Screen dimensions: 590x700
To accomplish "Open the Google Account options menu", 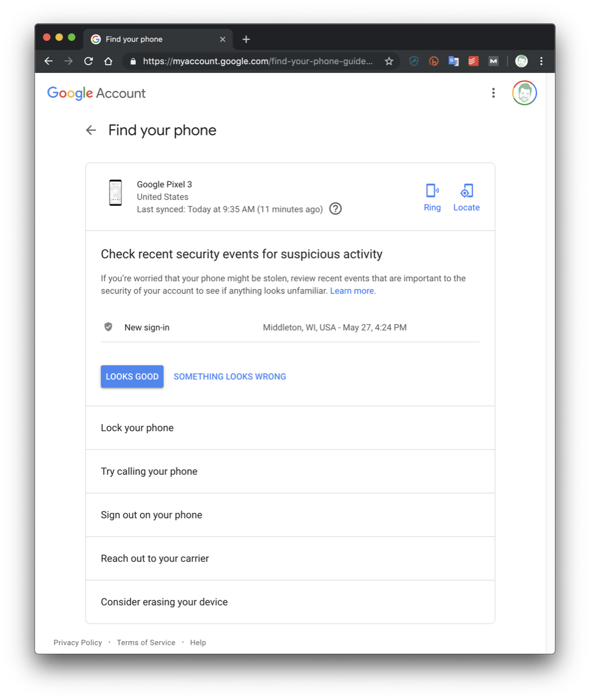I will (493, 92).
